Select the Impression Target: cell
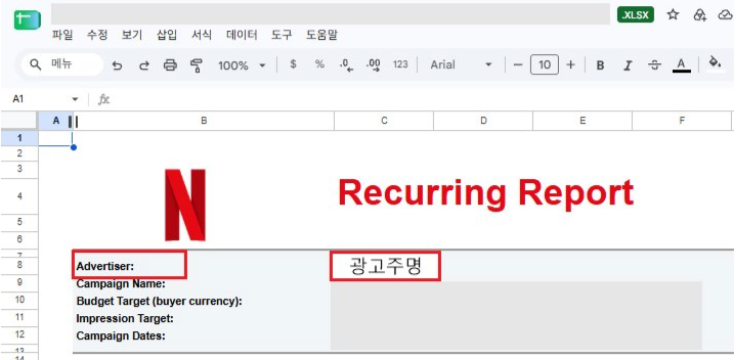742x360 pixels. point(125,318)
